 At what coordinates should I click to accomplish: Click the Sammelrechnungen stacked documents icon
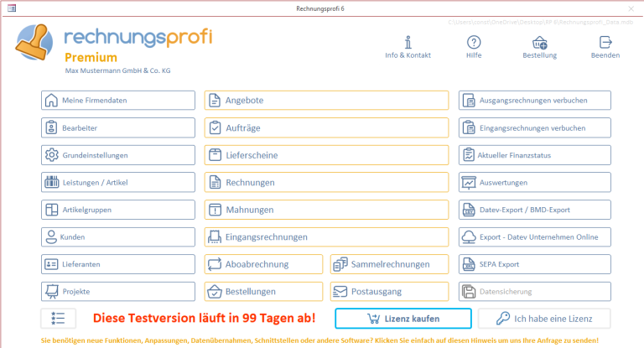[340, 264]
